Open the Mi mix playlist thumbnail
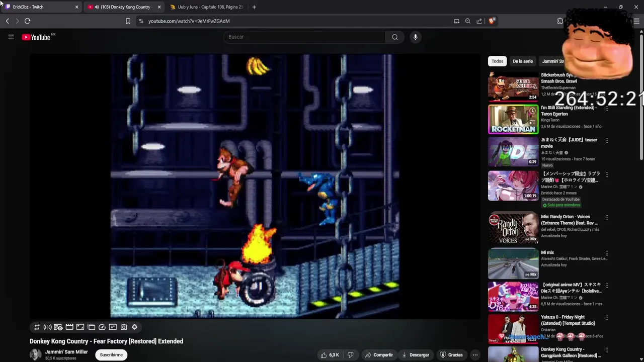The image size is (644, 362). [513, 264]
